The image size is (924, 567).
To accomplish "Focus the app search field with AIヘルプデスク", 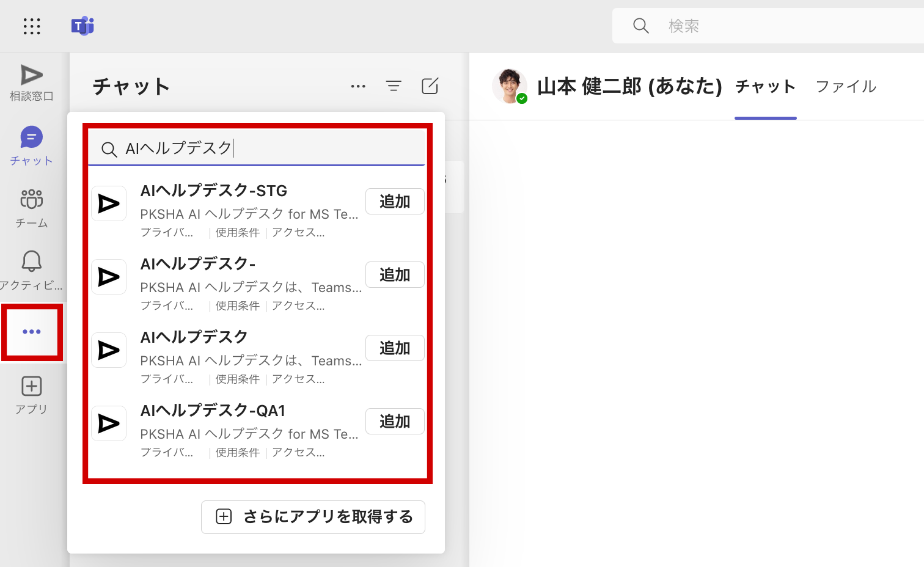I will pos(257,148).
